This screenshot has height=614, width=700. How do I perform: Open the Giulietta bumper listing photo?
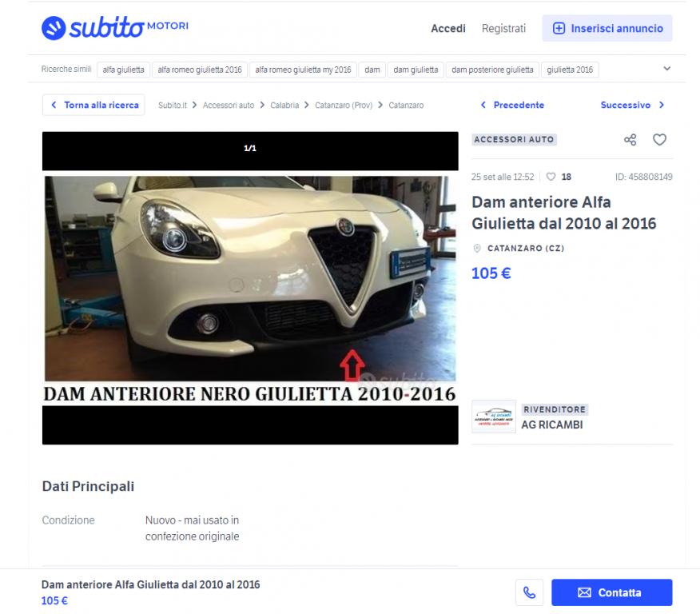tap(250, 288)
